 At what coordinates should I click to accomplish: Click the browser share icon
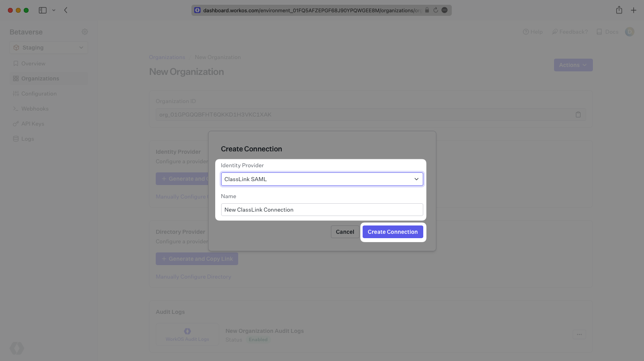pyautogui.click(x=619, y=10)
